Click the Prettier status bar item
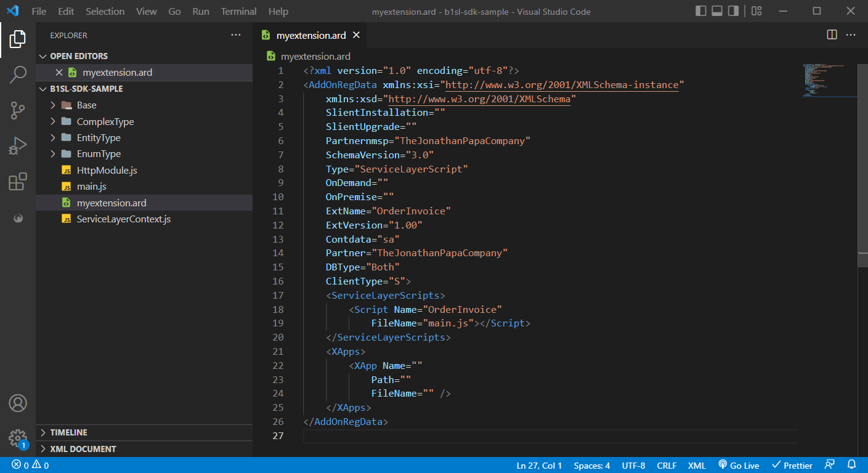 pyautogui.click(x=792, y=466)
